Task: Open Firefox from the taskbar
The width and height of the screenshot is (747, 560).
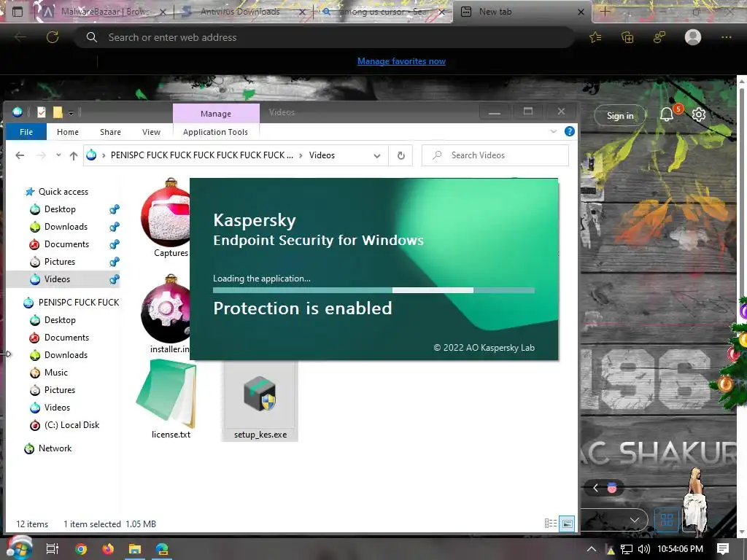Action: pyautogui.click(x=108, y=549)
